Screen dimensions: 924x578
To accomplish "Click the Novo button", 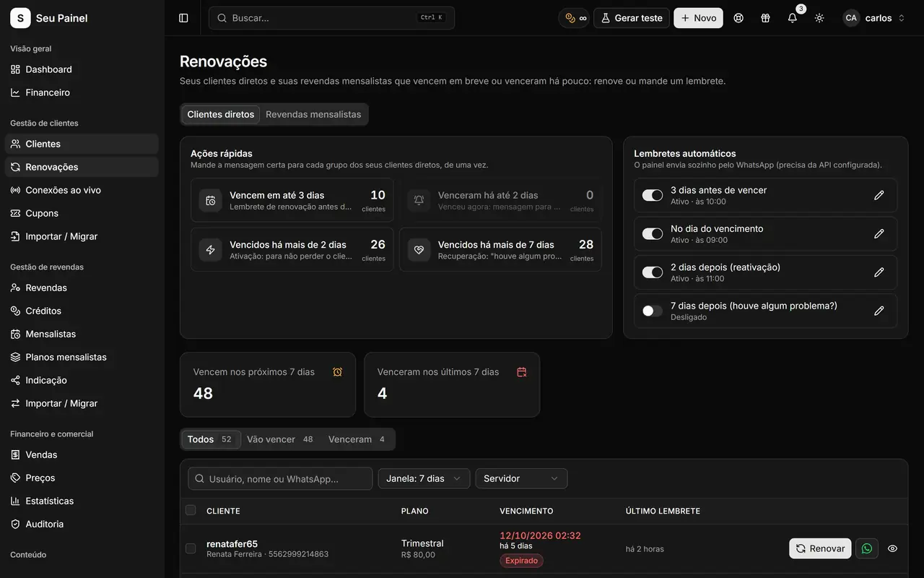I will coord(699,18).
